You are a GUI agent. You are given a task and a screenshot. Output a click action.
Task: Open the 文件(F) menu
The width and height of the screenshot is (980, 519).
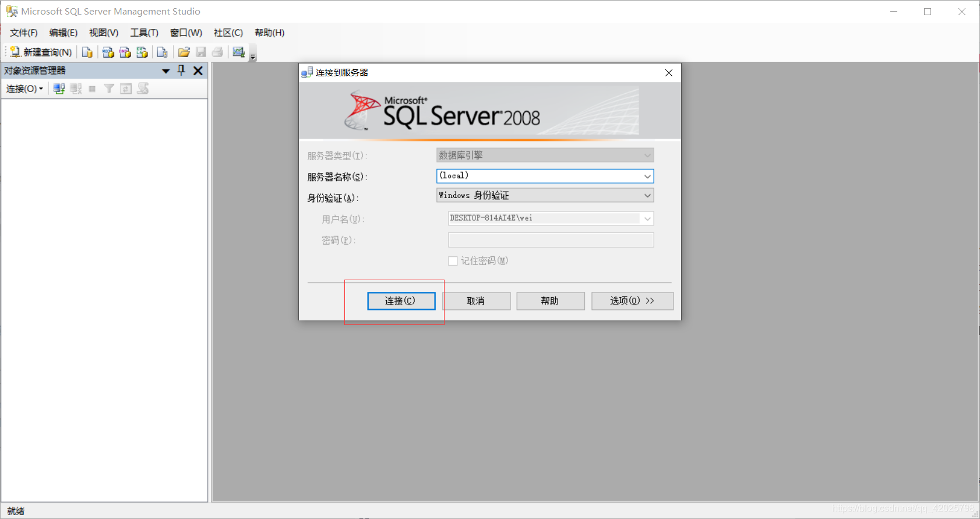click(24, 33)
